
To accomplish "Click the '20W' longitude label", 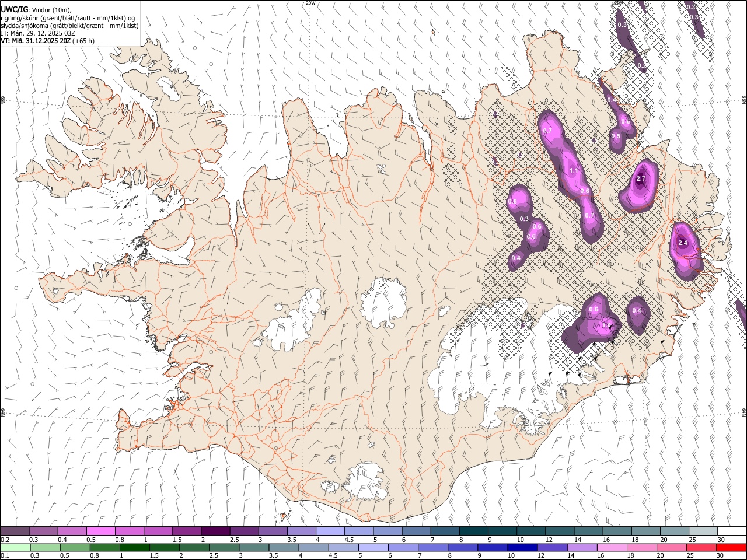I will click(310, 3).
